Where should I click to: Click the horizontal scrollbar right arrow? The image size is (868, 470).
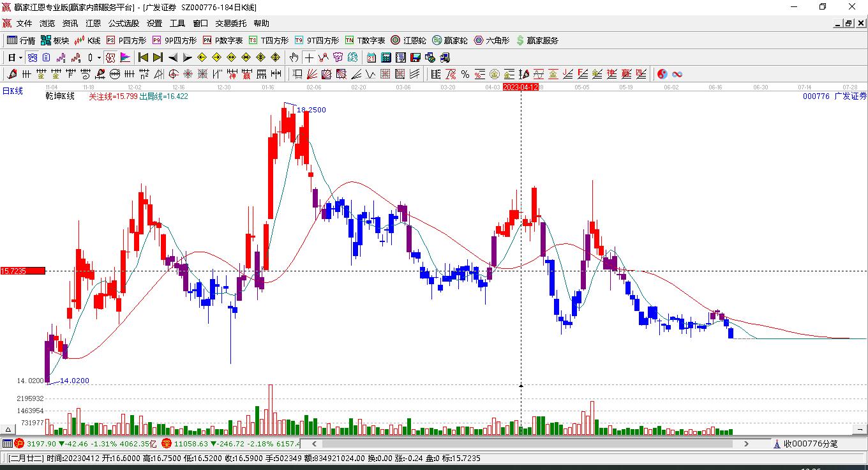tap(747, 444)
